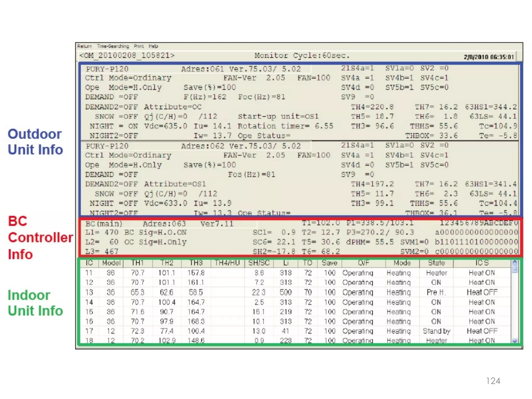The width and height of the screenshot is (532, 399).
Task: Click the scroll up arrow in indoor table
Action: (515, 262)
